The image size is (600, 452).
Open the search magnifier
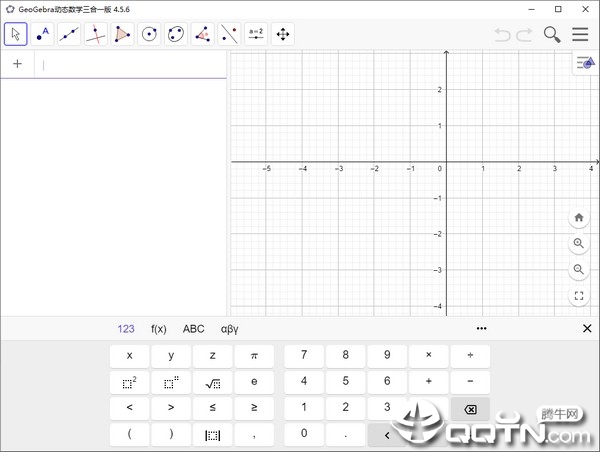click(552, 34)
